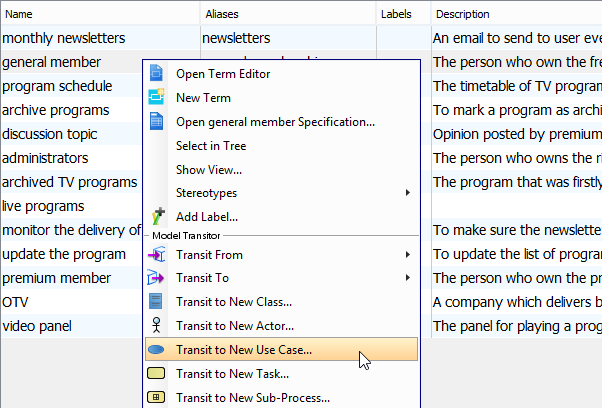Select the monitor the delivery term
Viewport: 602px width, 408px height.
[x=71, y=230]
